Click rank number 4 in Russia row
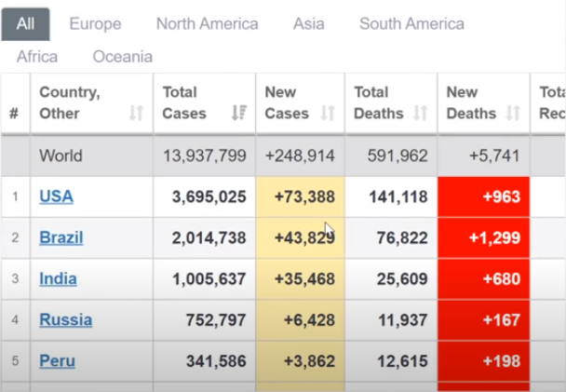This screenshot has width=566, height=392. coord(15,319)
